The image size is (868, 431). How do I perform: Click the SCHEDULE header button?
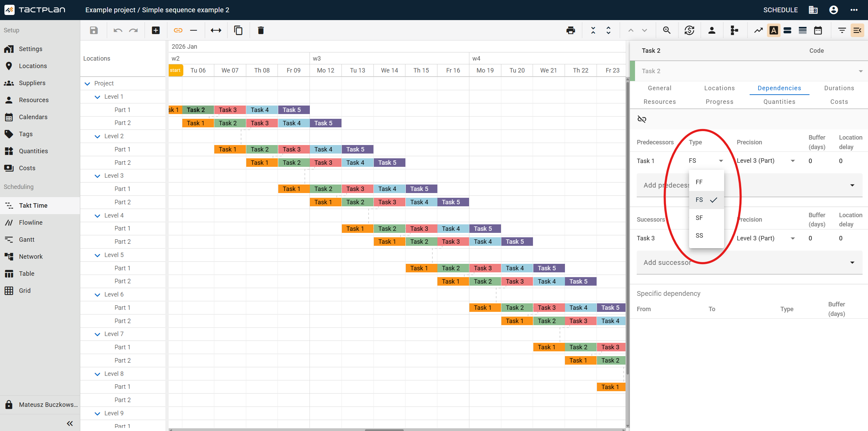coord(780,10)
